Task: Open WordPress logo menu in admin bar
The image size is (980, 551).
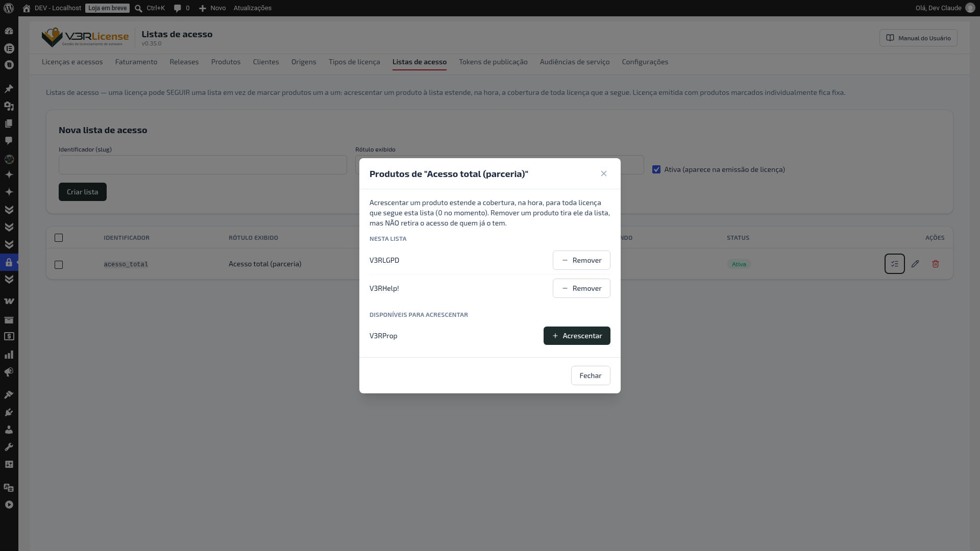Action: (x=9, y=8)
